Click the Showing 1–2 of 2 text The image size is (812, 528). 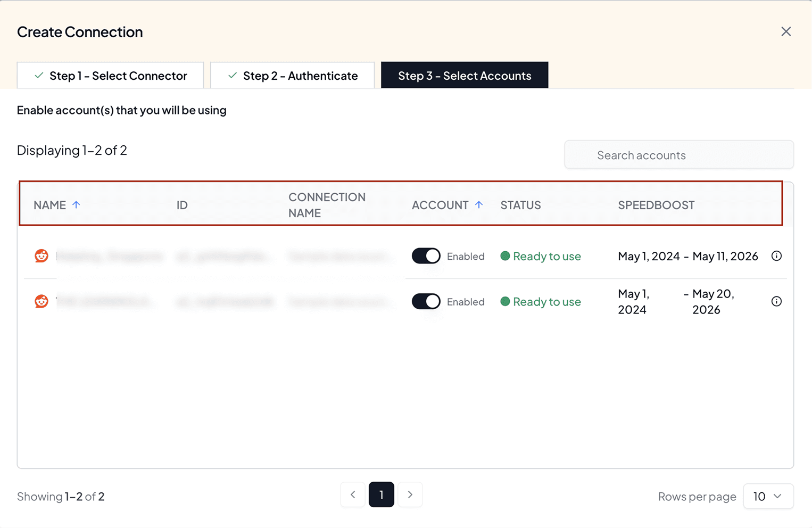[x=61, y=497]
